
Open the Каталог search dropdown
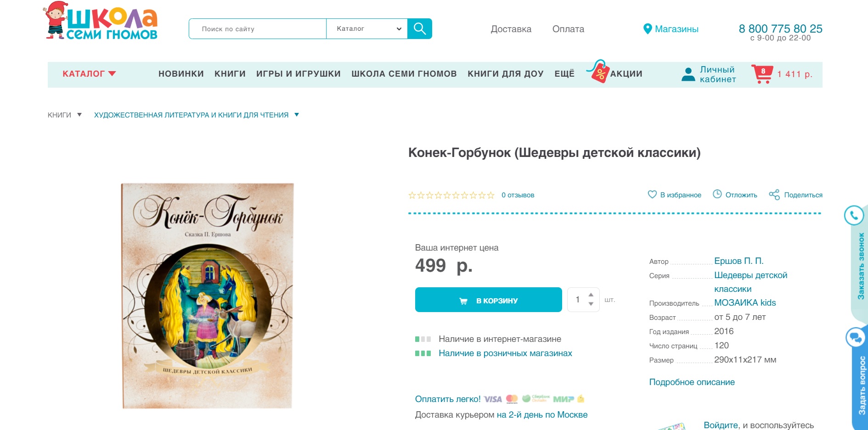(x=367, y=28)
